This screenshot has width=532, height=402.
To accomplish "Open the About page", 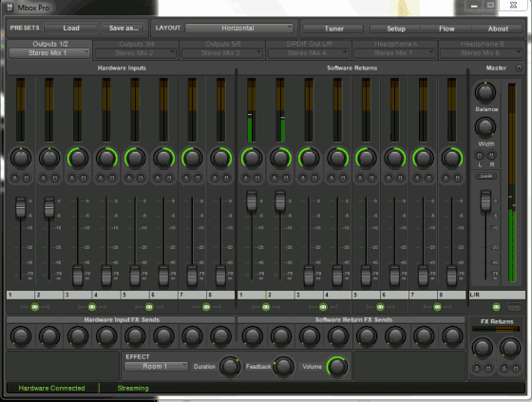I will point(498,29).
